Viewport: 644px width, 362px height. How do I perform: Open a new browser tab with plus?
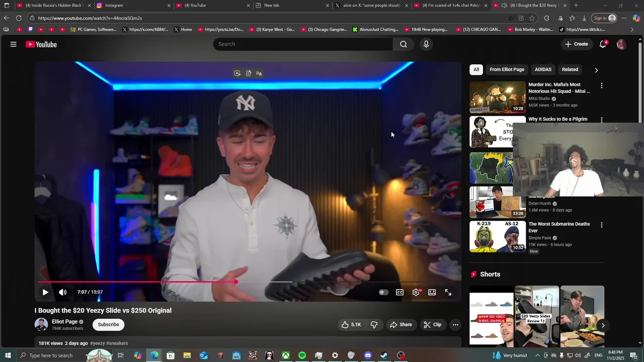[x=576, y=6]
